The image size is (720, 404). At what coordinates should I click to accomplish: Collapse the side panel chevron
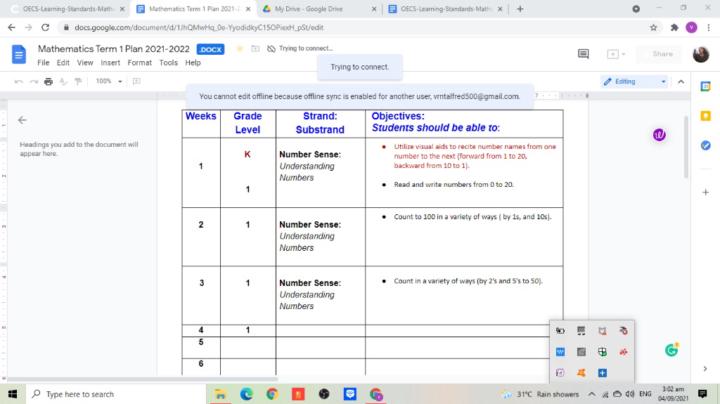[x=705, y=369]
